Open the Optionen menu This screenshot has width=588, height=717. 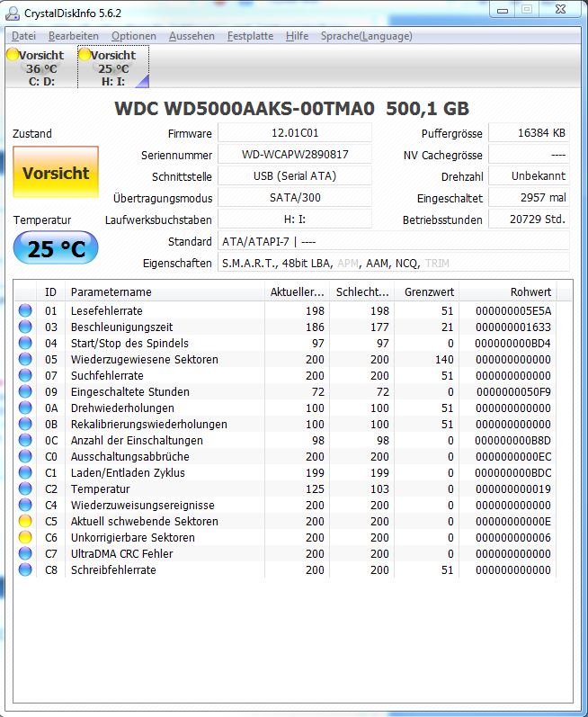point(134,36)
